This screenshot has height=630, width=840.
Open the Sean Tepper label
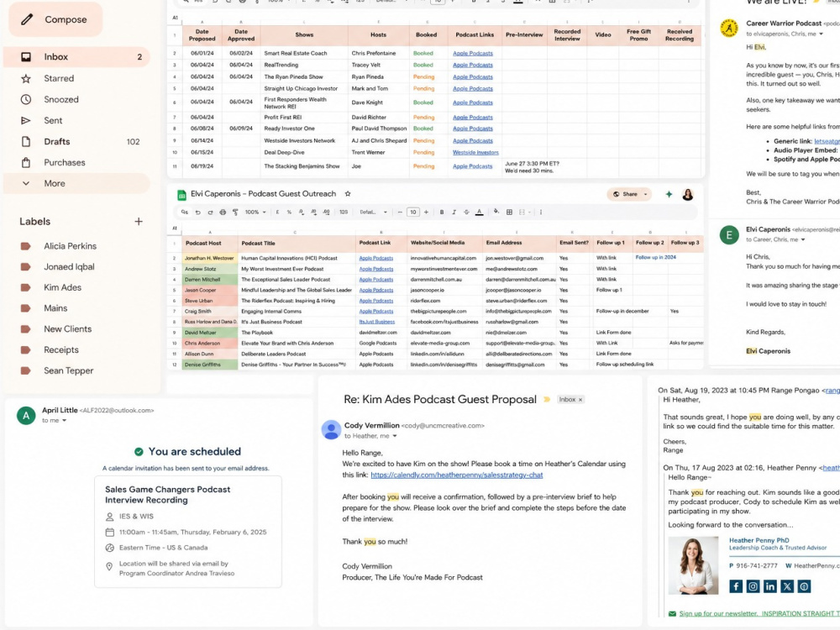tap(69, 370)
